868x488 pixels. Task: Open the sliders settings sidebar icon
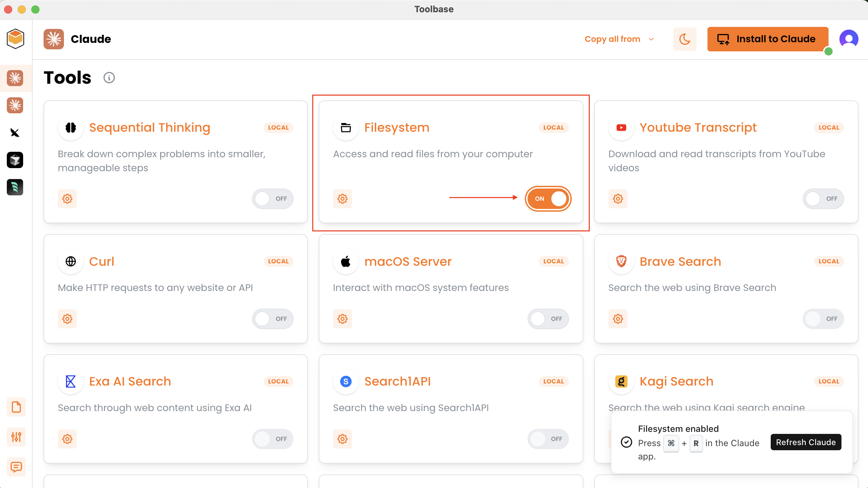[16, 437]
